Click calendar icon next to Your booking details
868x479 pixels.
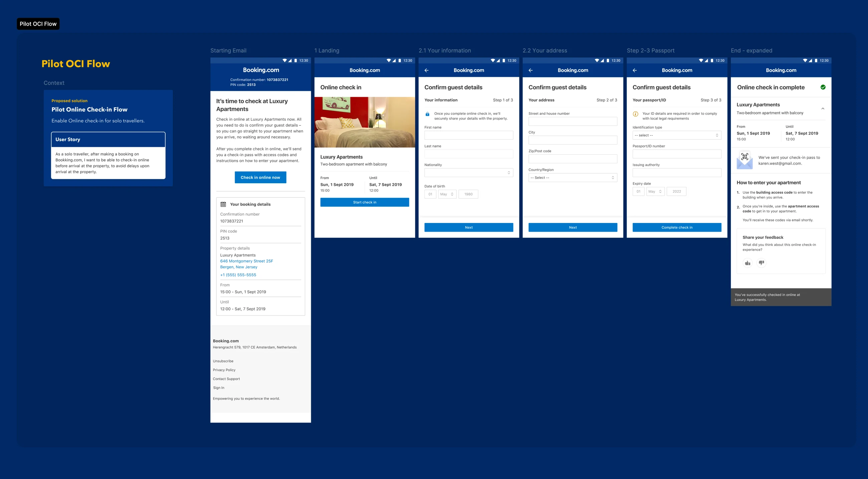point(223,205)
